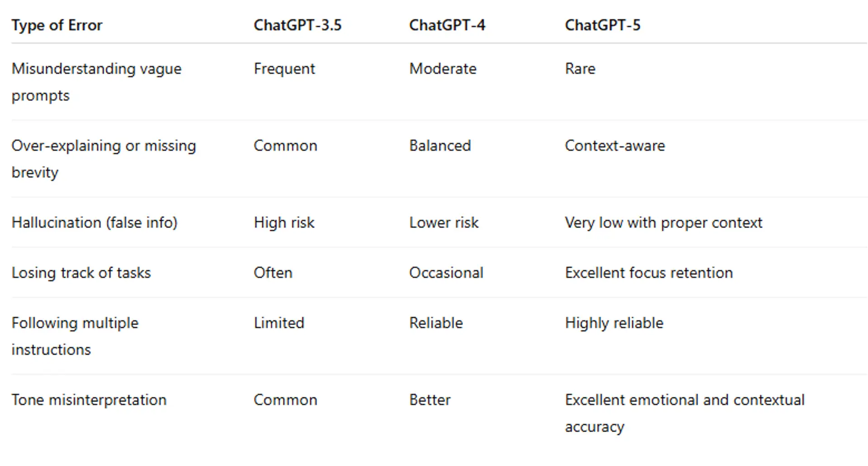Click the "Balanced" cell
The height and width of the screenshot is (466, 868).
[440, 146]
